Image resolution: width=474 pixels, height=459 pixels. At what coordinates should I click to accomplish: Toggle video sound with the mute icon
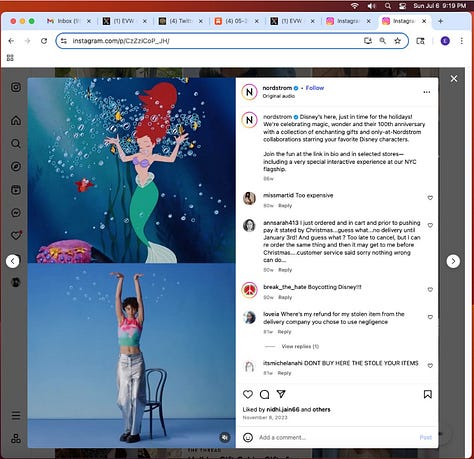pyautogui.click(x=225, y=437)
